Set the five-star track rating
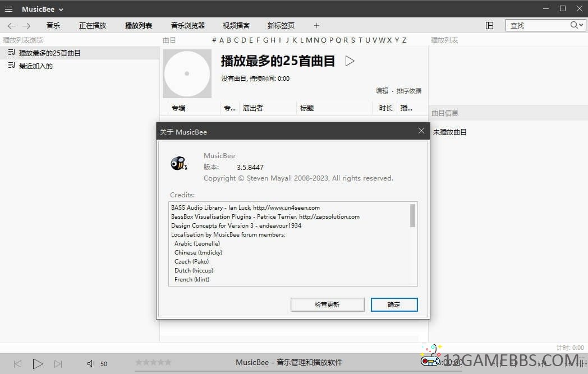The width and height of the screenshot is (588, 374). [x=153, y=362]
